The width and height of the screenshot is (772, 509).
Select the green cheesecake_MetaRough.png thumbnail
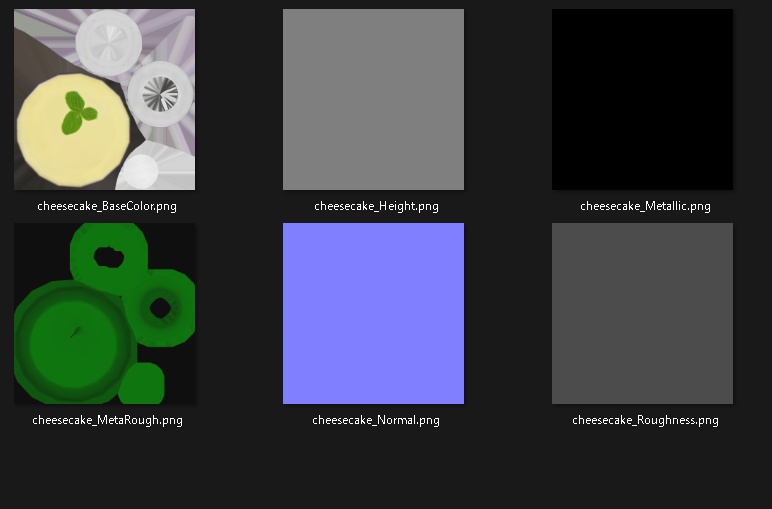click(104, 314)
